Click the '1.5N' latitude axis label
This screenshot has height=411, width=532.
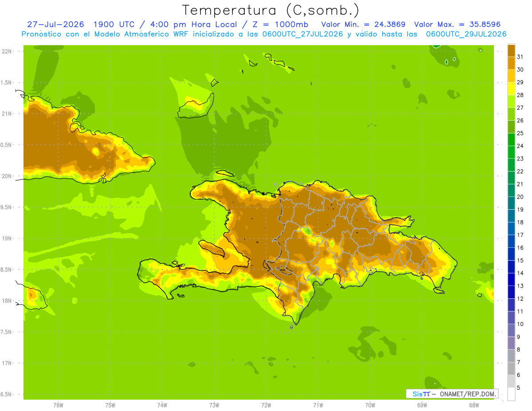click(x=6, y=82)
